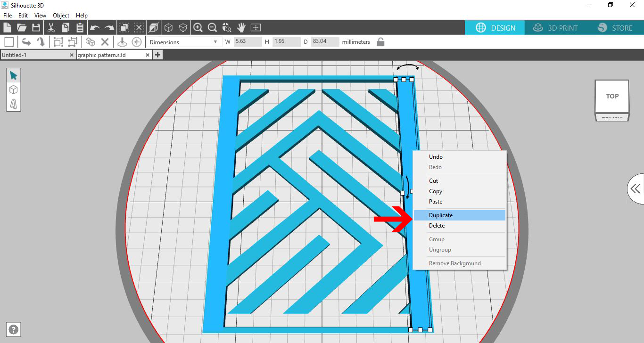Open a file with the folder icon

click(x=22, y=27)
